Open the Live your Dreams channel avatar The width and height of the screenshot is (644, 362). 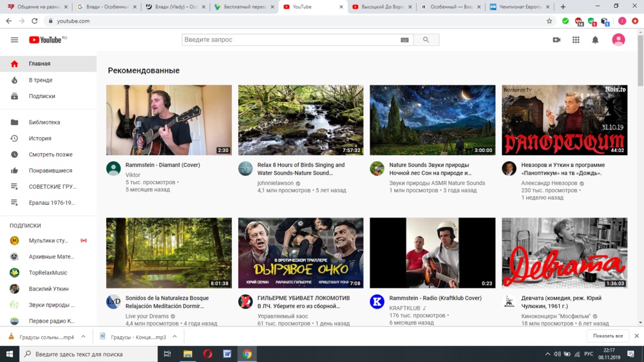(113, 301)
